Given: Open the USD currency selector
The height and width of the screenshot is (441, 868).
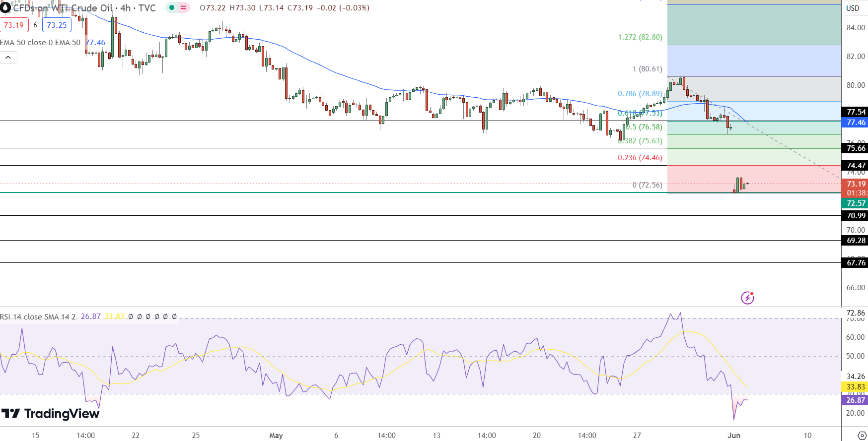Looking at the screenshot, I should (853, 8).
